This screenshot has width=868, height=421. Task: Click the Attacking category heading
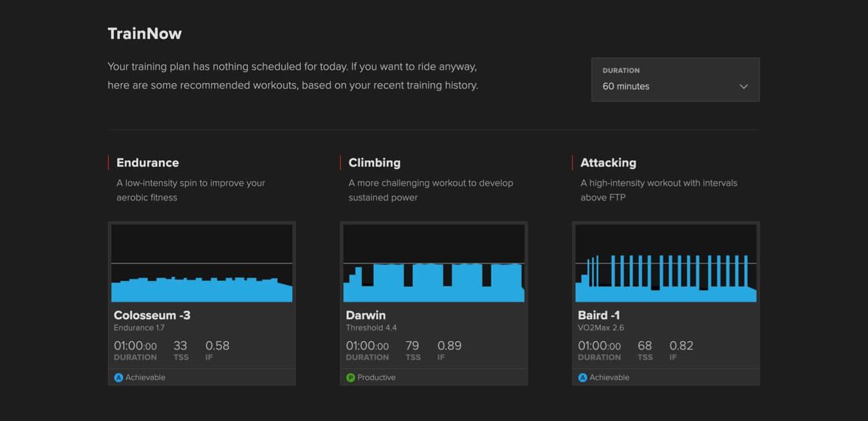click(608, 163)
